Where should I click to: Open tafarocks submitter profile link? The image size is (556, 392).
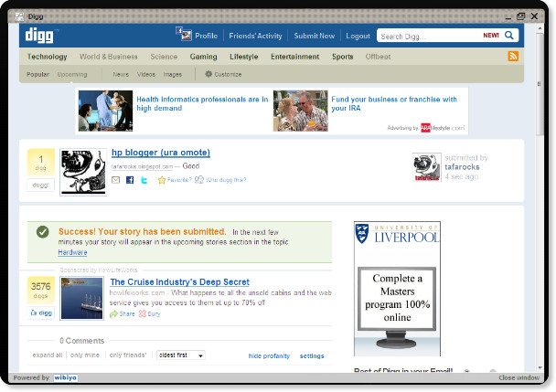click(462, 167)
